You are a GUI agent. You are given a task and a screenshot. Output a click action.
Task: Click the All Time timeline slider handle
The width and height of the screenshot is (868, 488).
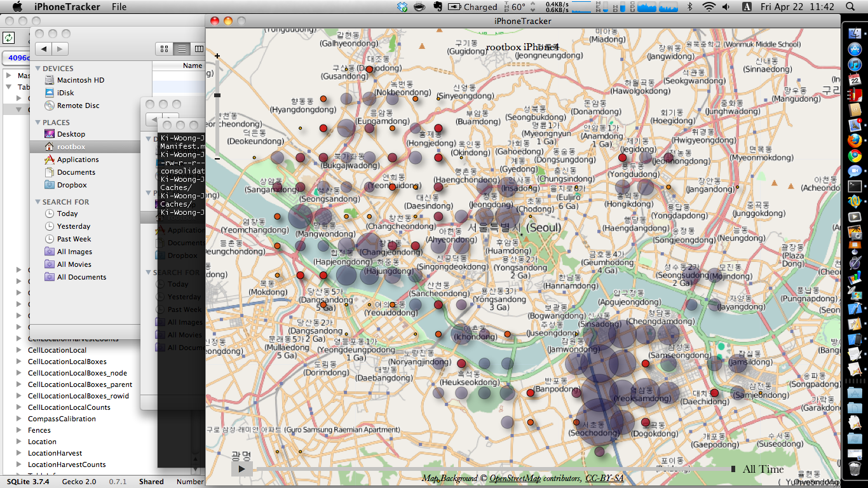[733, 469]
